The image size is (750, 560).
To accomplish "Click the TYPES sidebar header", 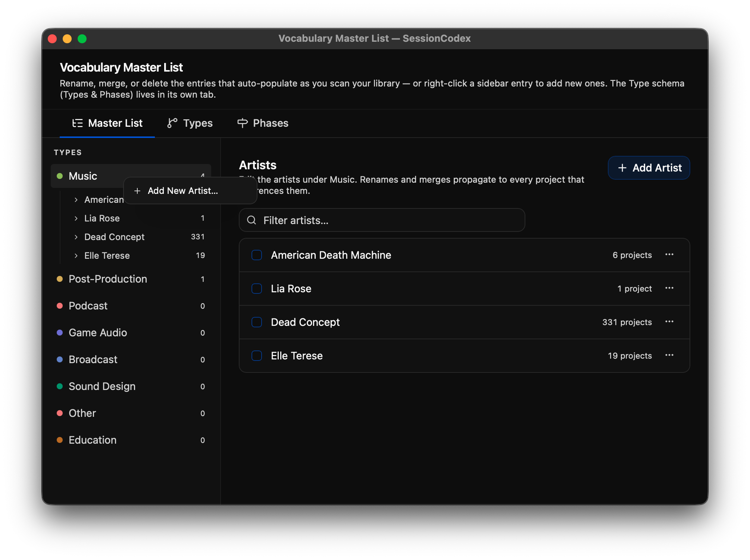I will (x=68, y=152).
